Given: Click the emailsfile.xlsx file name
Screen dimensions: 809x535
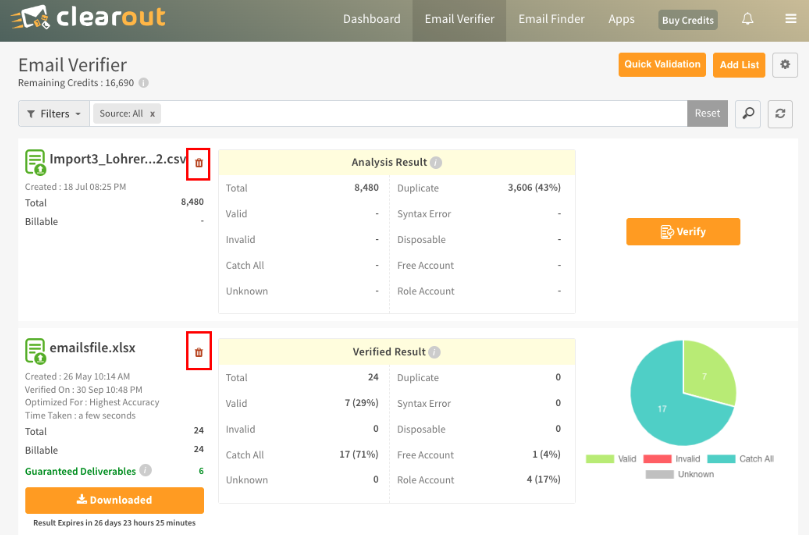Looking at the screenshot, I should (x=92, y=348).
